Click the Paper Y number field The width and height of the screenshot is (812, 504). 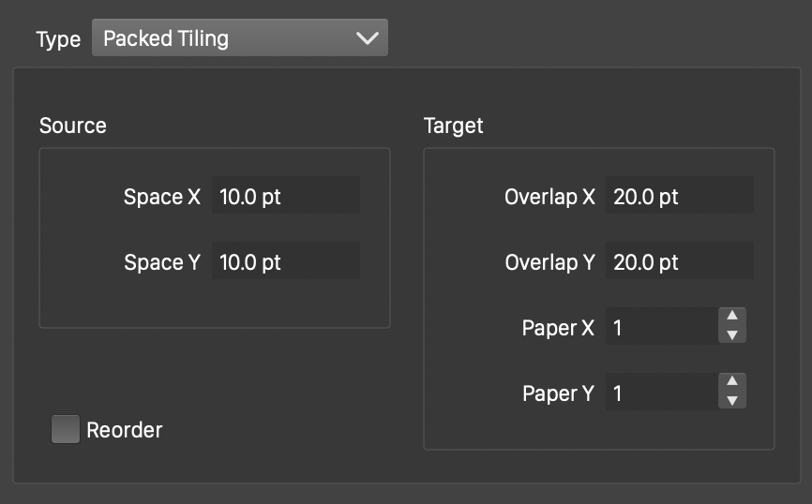coord(660,393)
